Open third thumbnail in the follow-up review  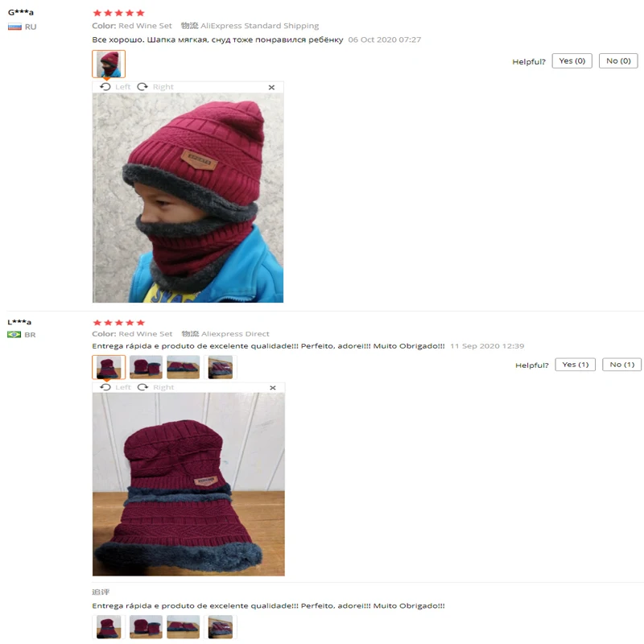pyautogui.click(x=184, y=627)
